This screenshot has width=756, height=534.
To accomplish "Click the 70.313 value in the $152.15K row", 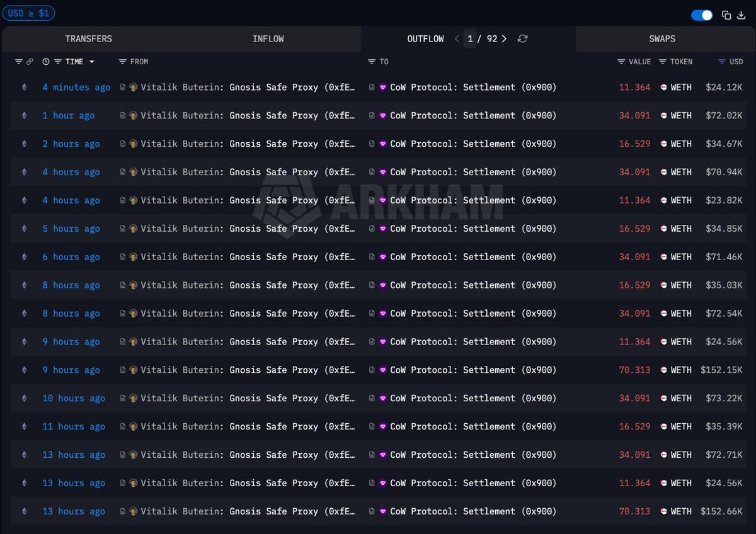I will tap(634, 370).
